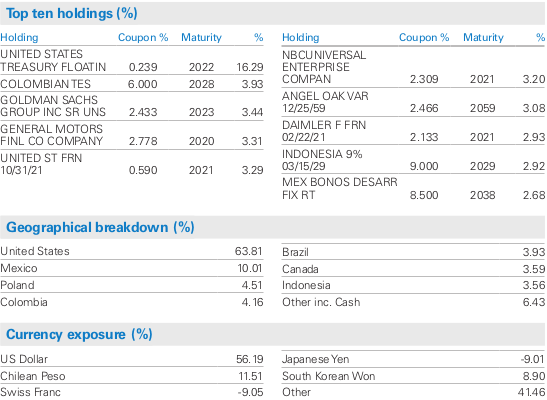Click the left table's 'Maturity' column header
Viewport: 547px width, 400px height.
pos(201,37)
